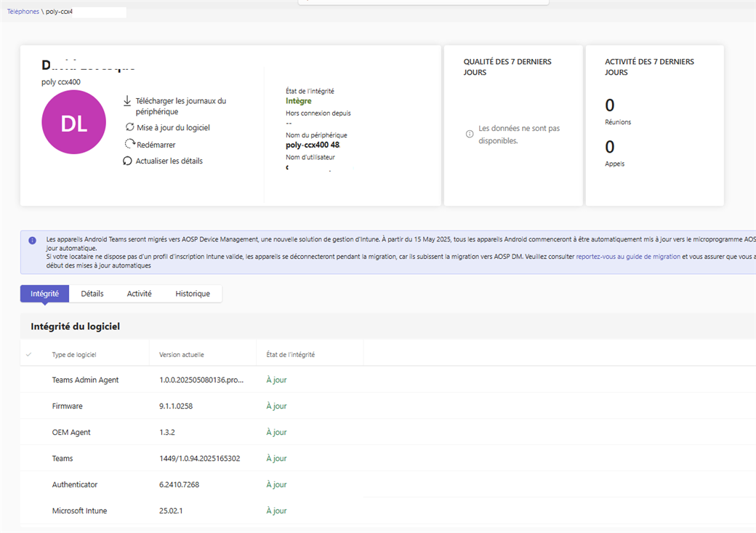
Task: Click the Réunions count label
Action: [618, 122]
